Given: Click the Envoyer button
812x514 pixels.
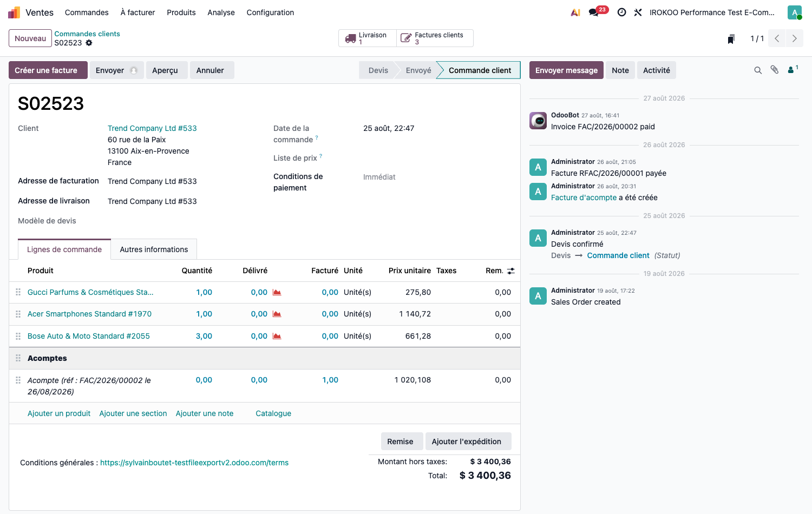Looking at the screenshot, I should 116,70.
